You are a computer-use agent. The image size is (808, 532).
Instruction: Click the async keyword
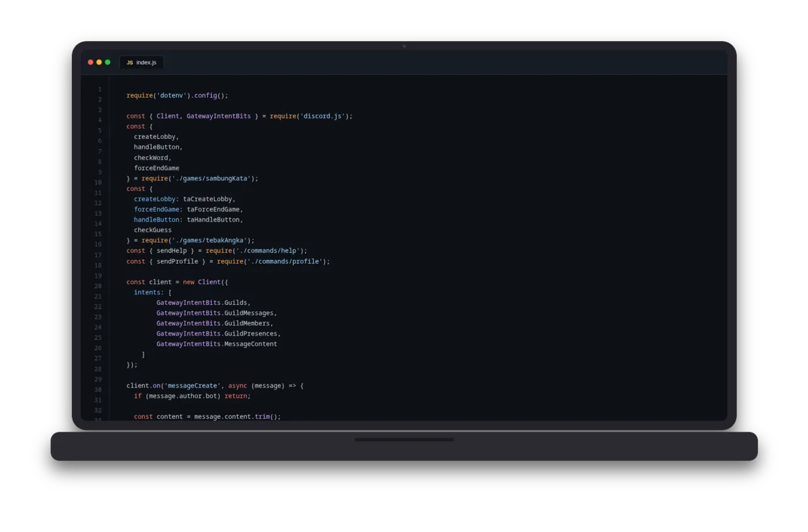[x=238, y=386]
